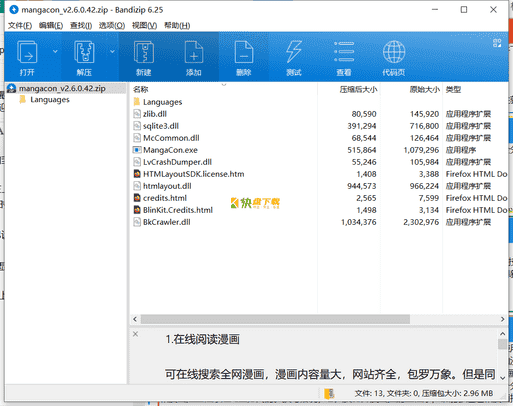Select the zlib.dll file row
The height and width of the screenshot is (406, 513).
(319, 114)
